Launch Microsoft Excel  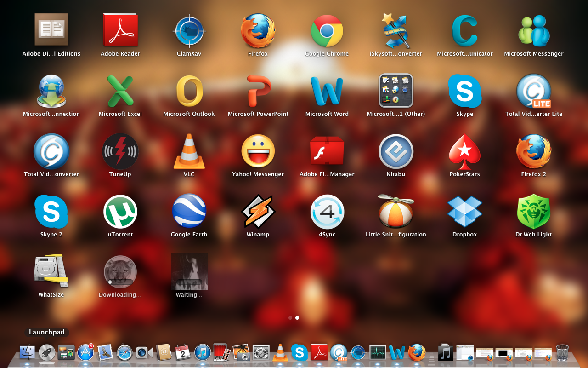120,91
